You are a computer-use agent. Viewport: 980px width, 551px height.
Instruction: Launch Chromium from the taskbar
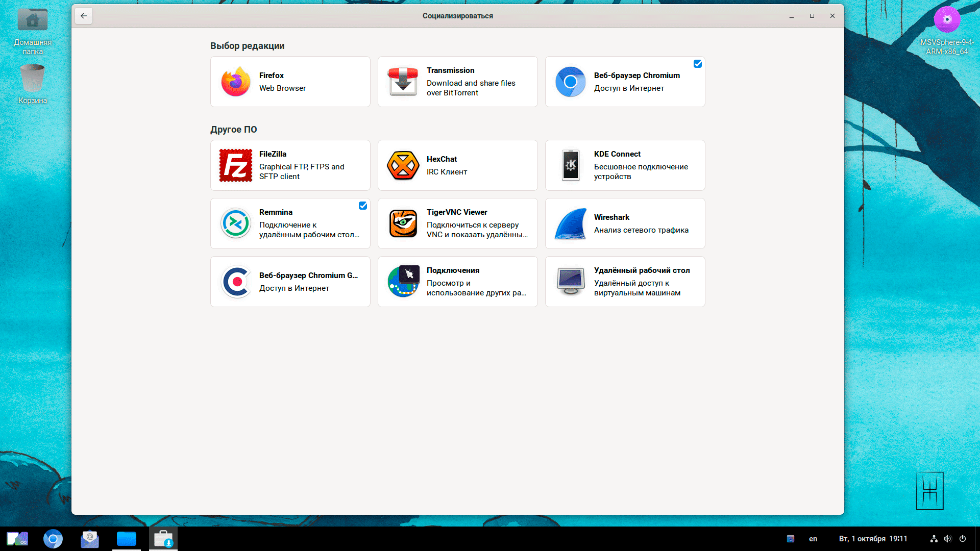point(53,539)
